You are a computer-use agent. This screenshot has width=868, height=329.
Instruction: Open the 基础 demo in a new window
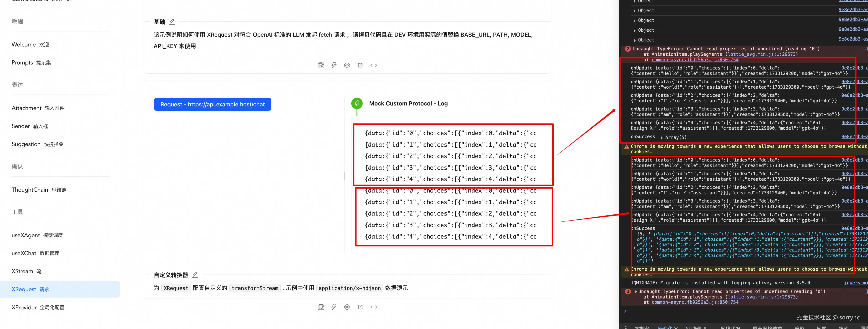[360, 65]
